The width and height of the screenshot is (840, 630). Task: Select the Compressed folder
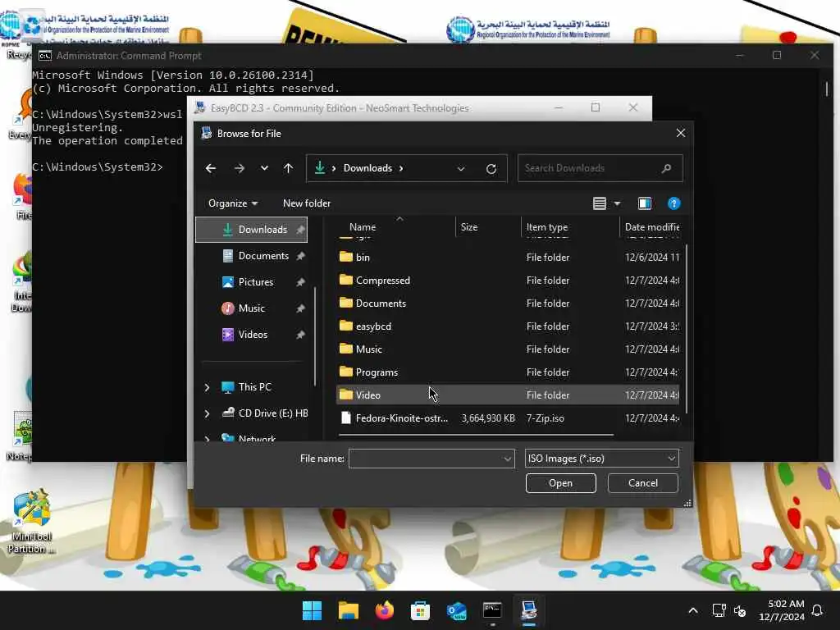(x=509, y=281)
